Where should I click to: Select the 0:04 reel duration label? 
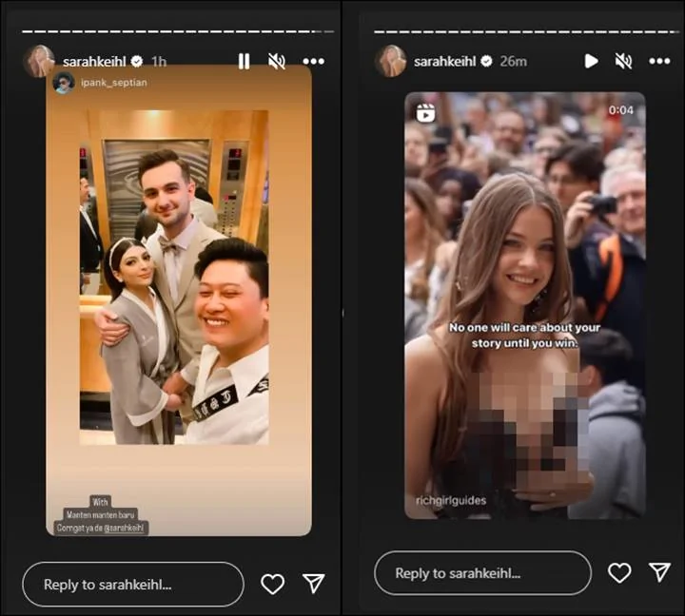point(620,110)
